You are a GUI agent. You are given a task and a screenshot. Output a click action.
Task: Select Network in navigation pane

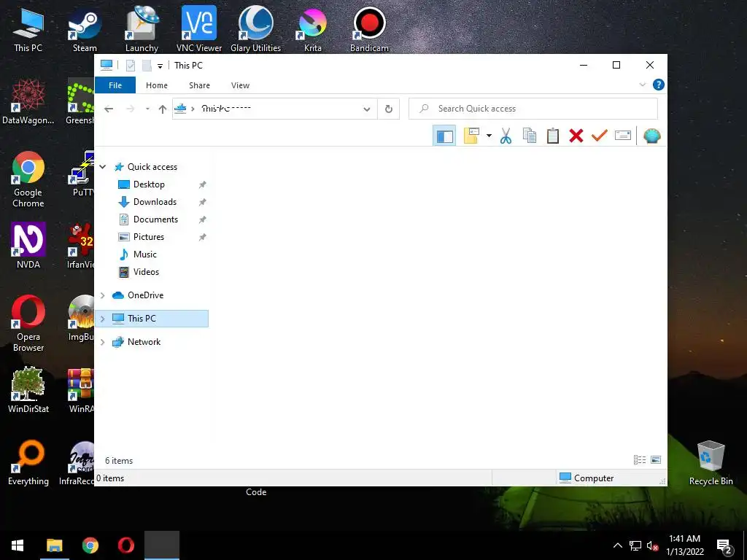pyautogui.click(x=144, y=342)
